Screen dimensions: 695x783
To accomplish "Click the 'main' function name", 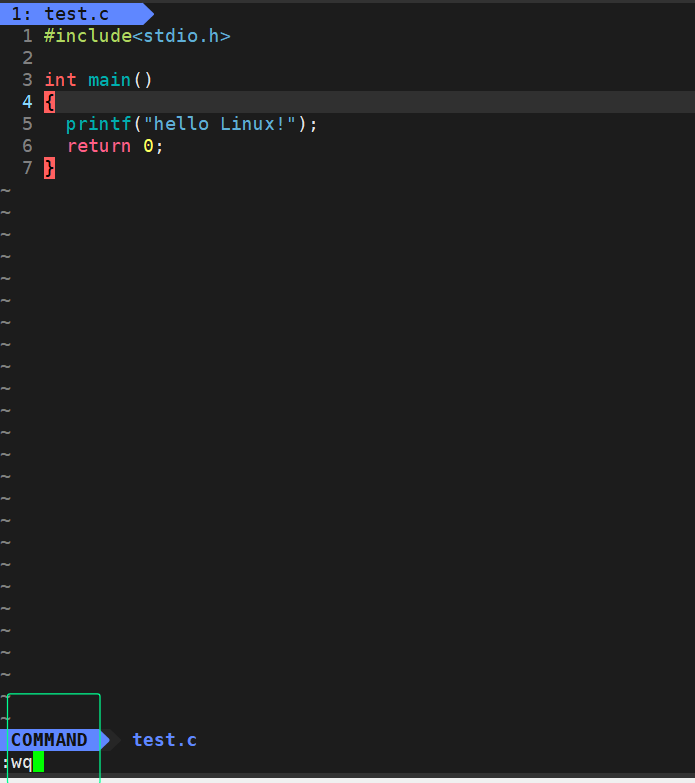I will coord(109,80).
